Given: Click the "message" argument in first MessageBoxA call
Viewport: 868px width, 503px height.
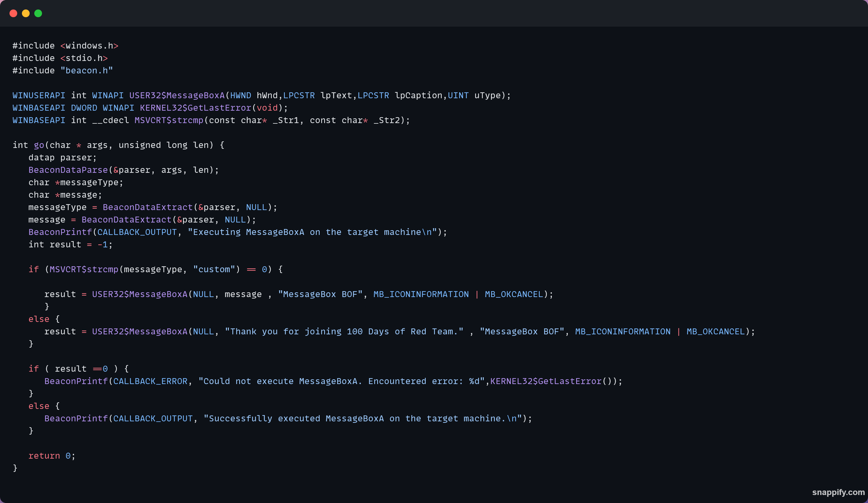Looking at the screenshot, I should (x=243, y=294).
